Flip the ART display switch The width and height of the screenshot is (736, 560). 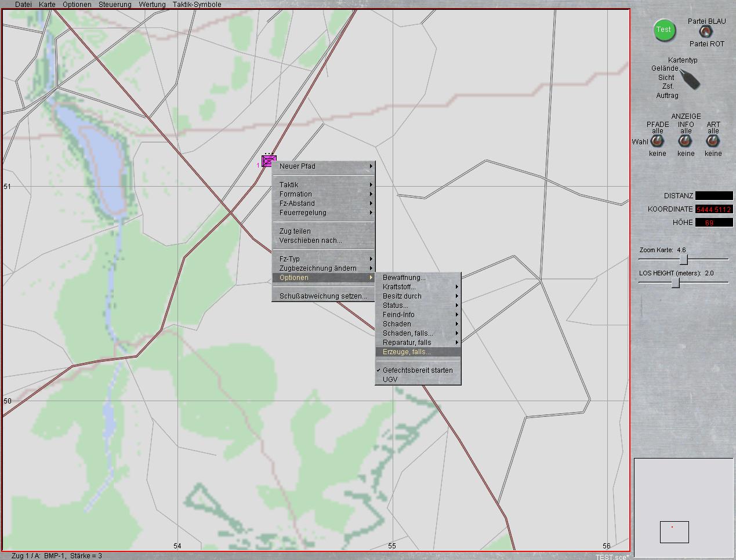[x=713, y=141]
